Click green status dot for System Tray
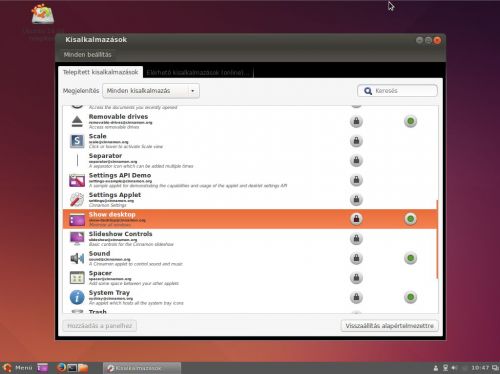This screenshot has width=500, height=374. (411, 297)
